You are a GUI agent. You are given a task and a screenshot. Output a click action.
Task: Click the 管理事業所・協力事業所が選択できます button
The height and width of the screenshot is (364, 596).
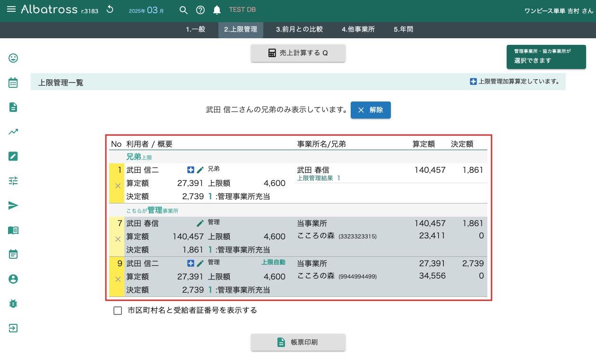546,57
